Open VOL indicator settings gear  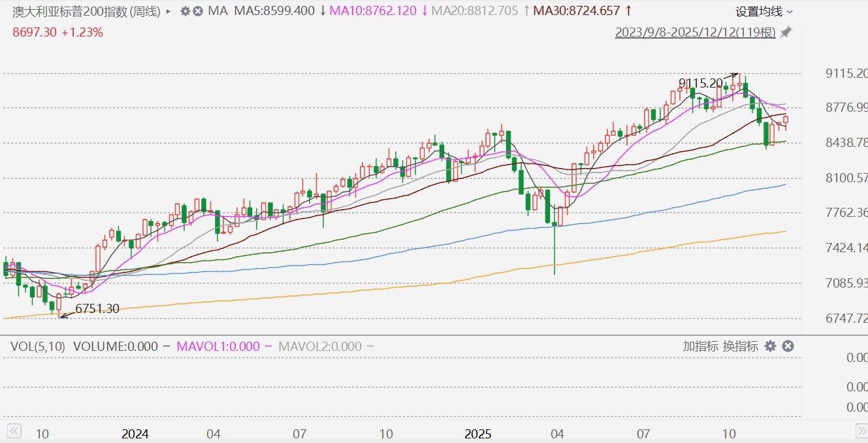pyautogui.click(x=770, y=346)
